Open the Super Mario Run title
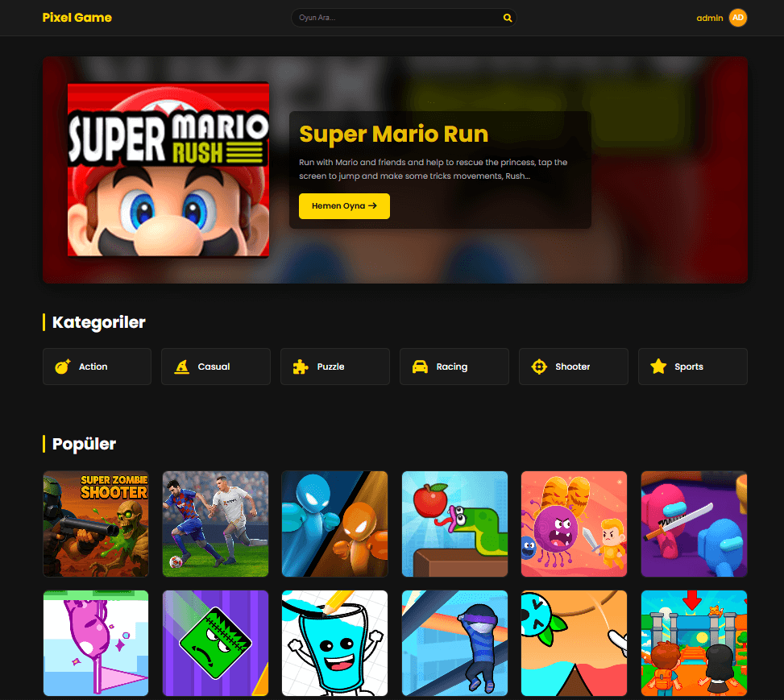This screenshot has width=784, height=700. click(393, 134)
